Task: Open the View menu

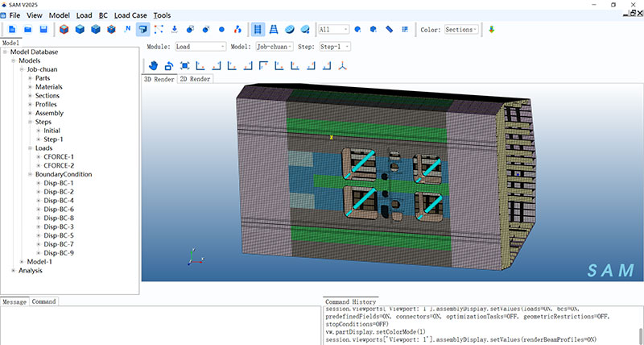Action: [35, 15]
